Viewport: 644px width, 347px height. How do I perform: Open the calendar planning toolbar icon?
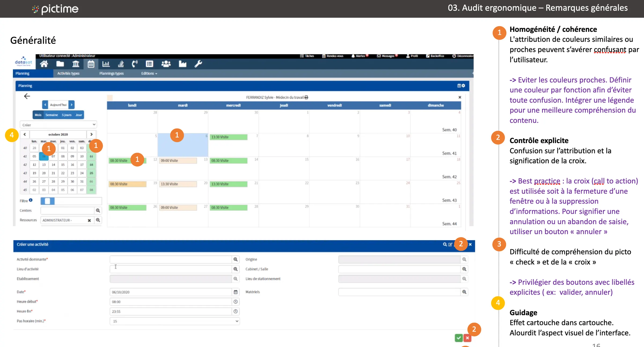coord(91,64)
